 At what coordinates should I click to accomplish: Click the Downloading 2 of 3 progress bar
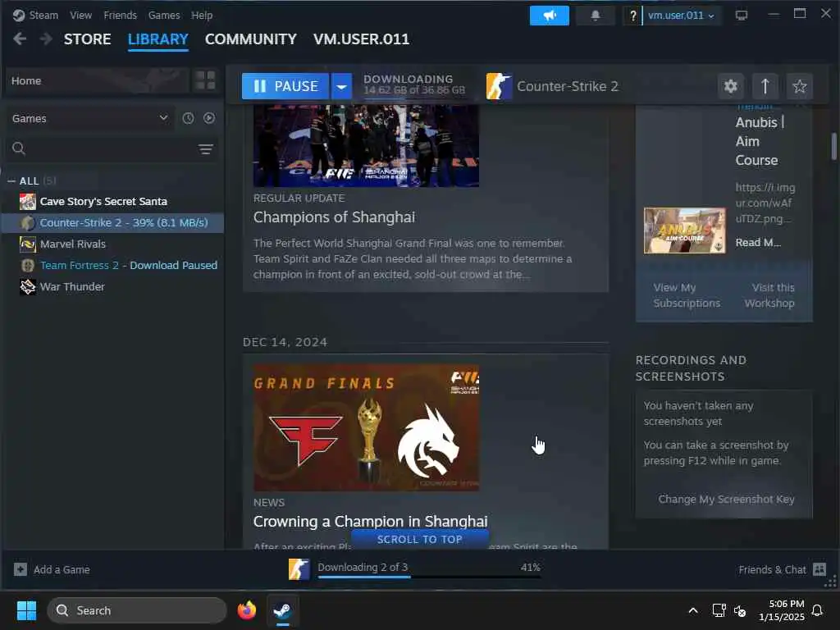428,577
